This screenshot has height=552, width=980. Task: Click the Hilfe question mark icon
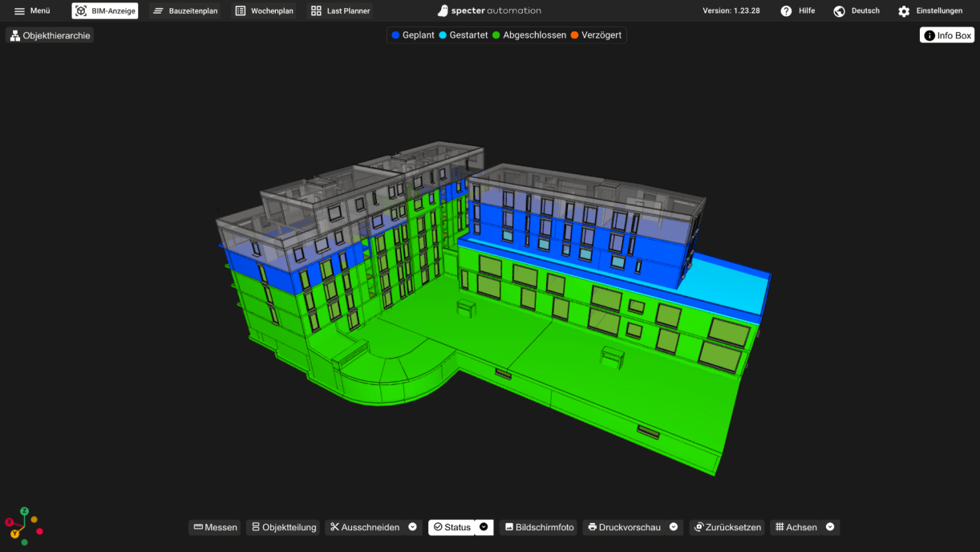(x=786, y=11)
